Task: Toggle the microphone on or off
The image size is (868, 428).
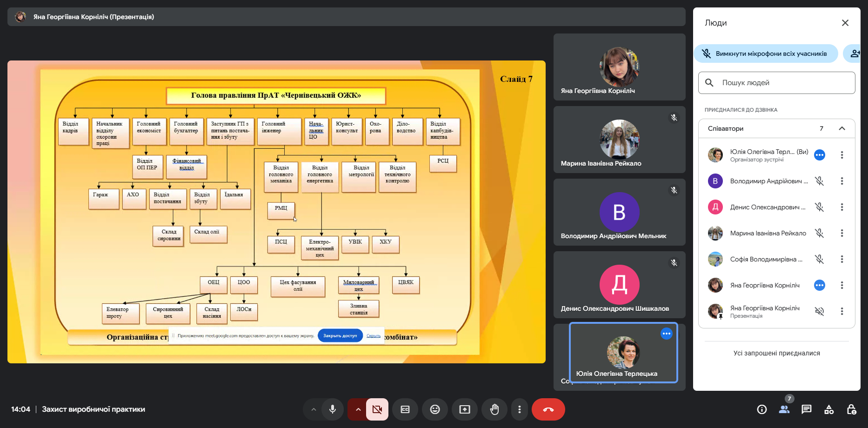Action: point(332,409)
